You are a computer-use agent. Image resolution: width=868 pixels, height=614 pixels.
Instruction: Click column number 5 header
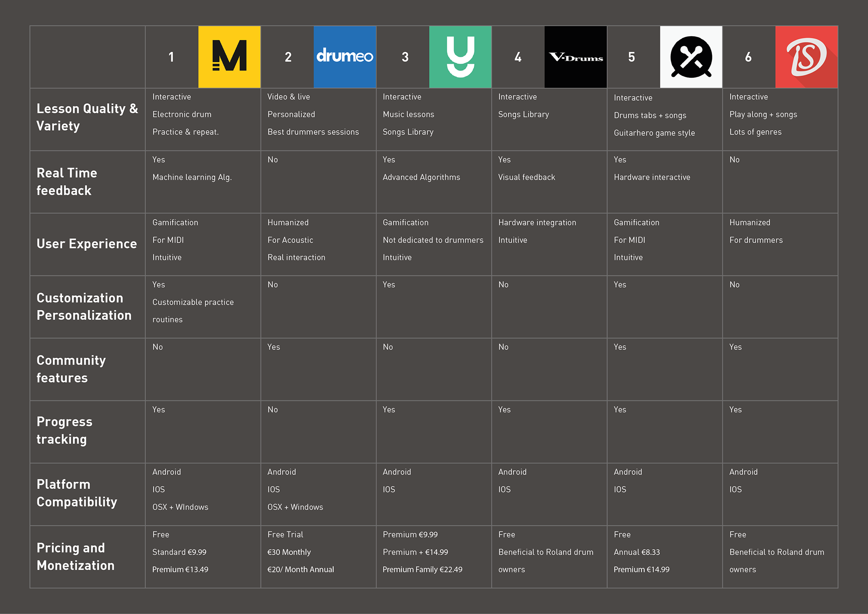click(x=632, y=57)
